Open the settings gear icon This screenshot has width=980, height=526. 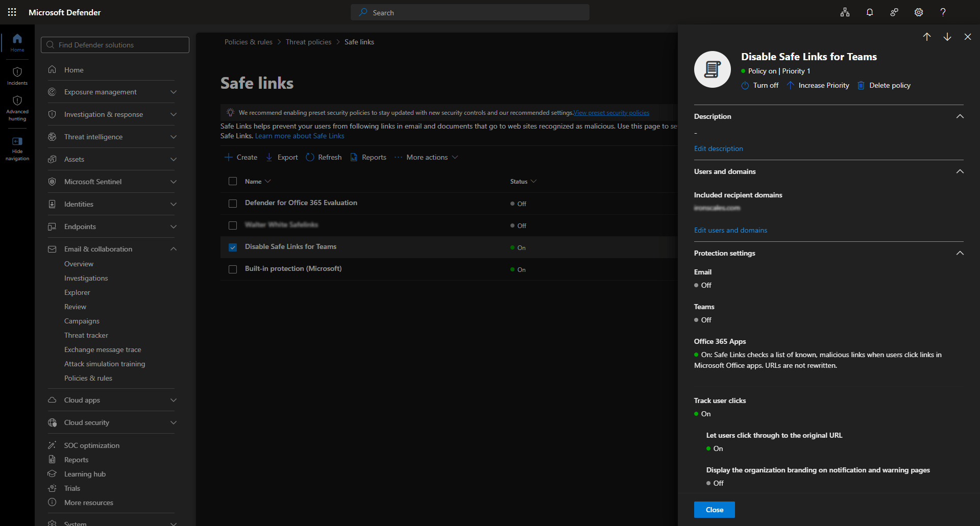pyautogui.click(x=919, y=12)
